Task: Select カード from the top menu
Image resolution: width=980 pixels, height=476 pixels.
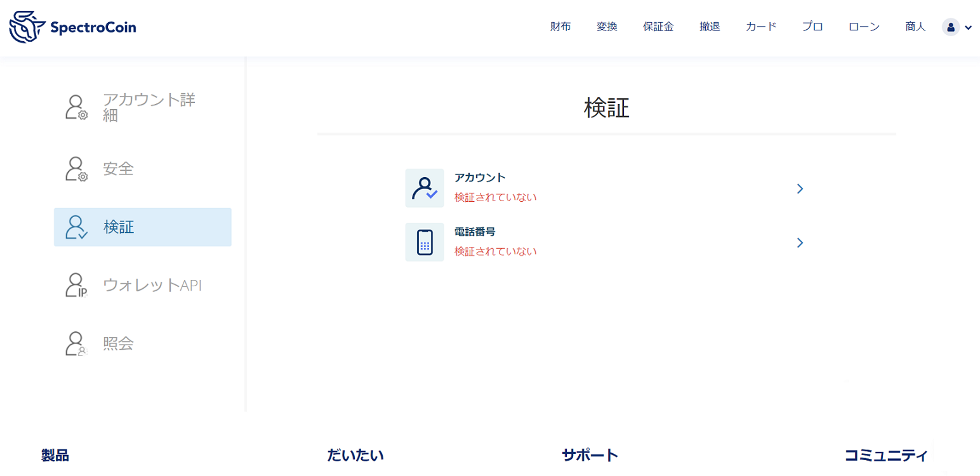Action: click(761, 27)
